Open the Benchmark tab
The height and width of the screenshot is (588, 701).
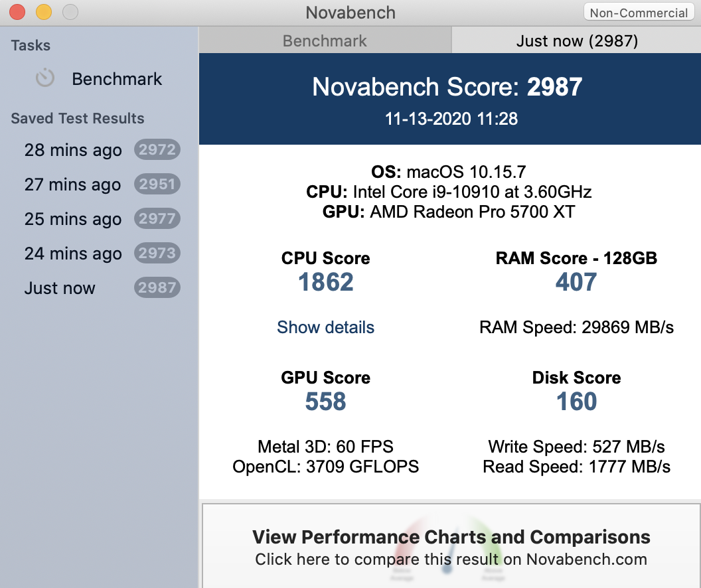click(x=325, y=41)
